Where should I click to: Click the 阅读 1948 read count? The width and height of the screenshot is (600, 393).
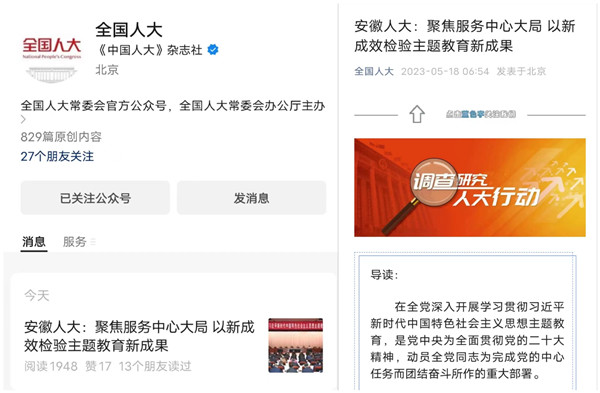click(51, 366)
